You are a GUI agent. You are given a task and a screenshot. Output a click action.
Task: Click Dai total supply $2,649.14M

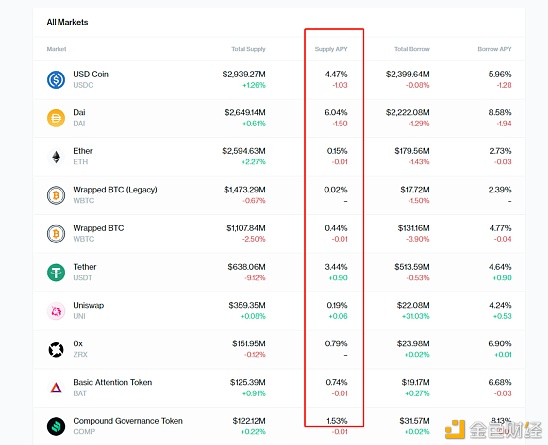(x=245, y=112)
